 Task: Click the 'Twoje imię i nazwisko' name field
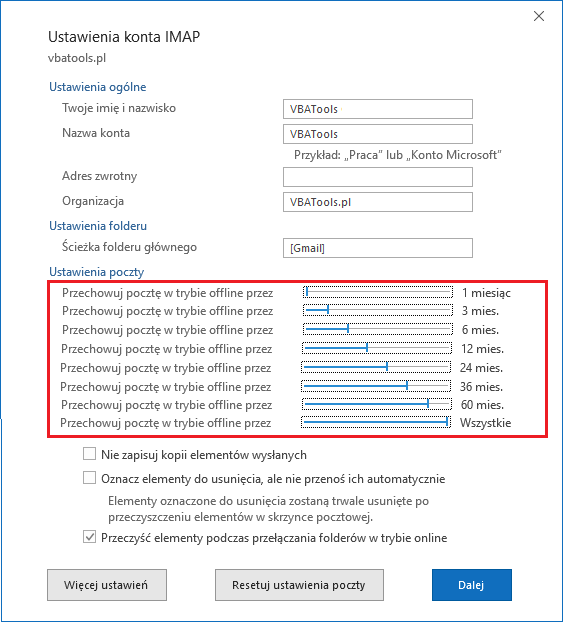click(378, 109)
